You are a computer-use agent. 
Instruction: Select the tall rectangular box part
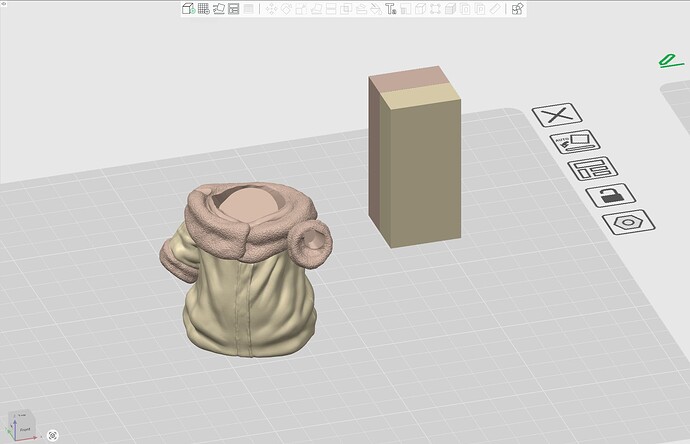[415, 157]
